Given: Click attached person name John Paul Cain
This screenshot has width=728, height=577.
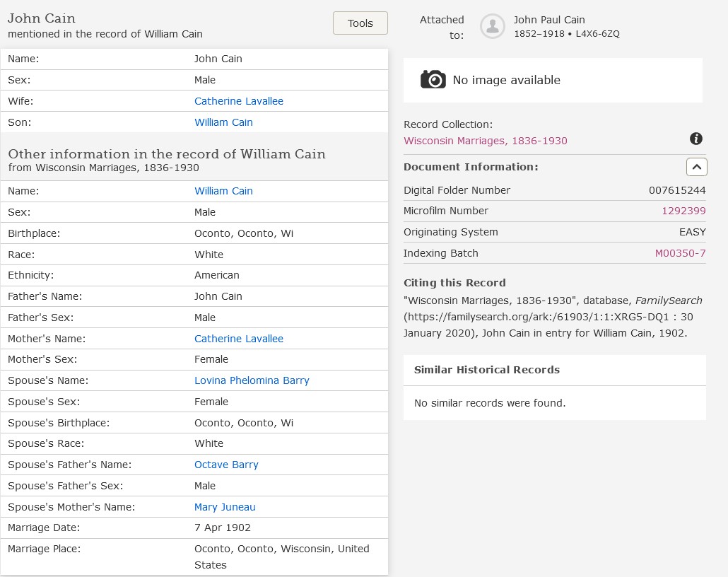Looking at the screenshot, I should [x=548, y=20].
